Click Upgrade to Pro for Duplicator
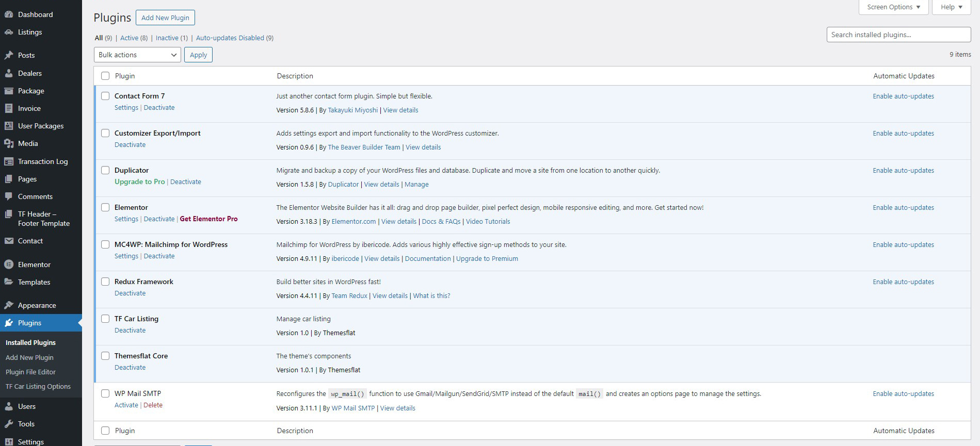Viewport: 980px width, 446px height. tap(140, 182)
